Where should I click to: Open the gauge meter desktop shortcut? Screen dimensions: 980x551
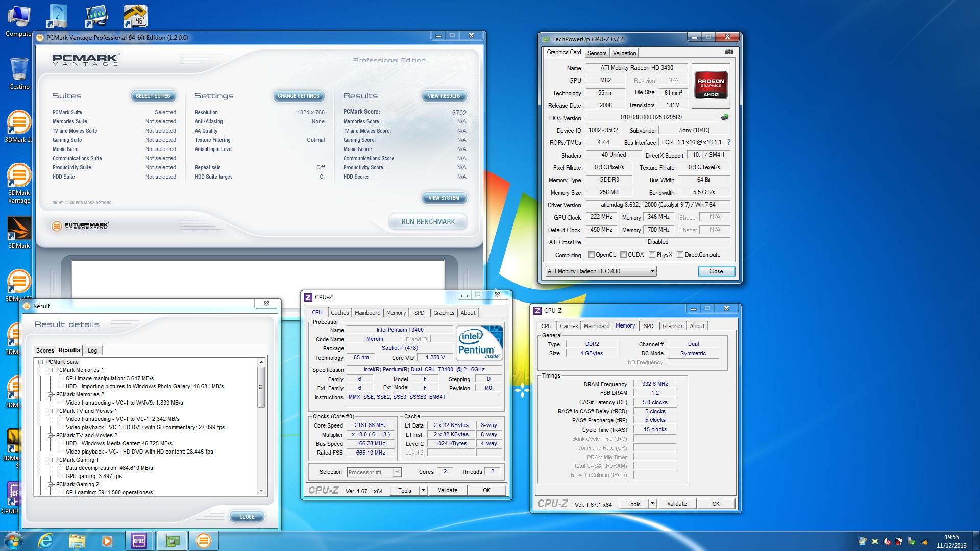[56, 16]
